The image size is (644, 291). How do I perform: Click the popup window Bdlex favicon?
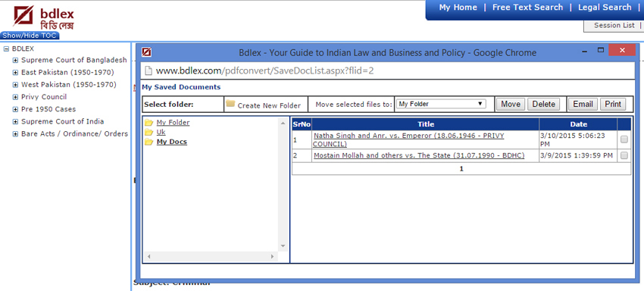[x=147, y=52]
